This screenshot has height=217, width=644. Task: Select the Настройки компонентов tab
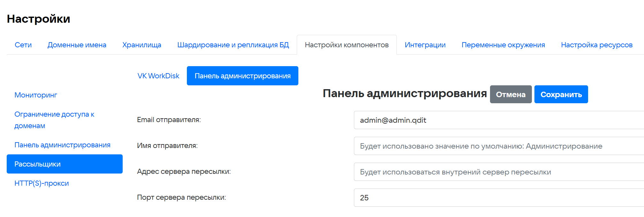click(x=347, y=45)
